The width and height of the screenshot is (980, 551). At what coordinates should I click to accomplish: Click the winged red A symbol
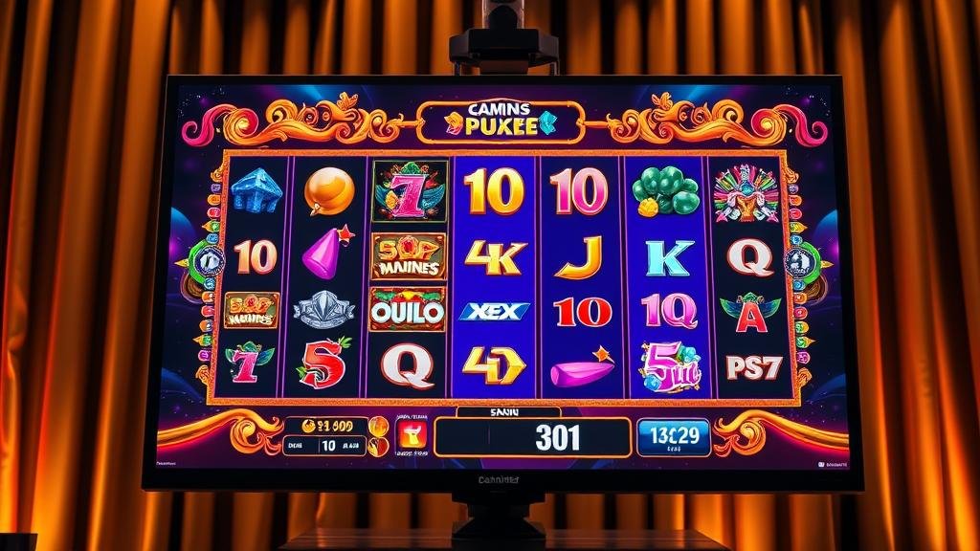(750, 313)
